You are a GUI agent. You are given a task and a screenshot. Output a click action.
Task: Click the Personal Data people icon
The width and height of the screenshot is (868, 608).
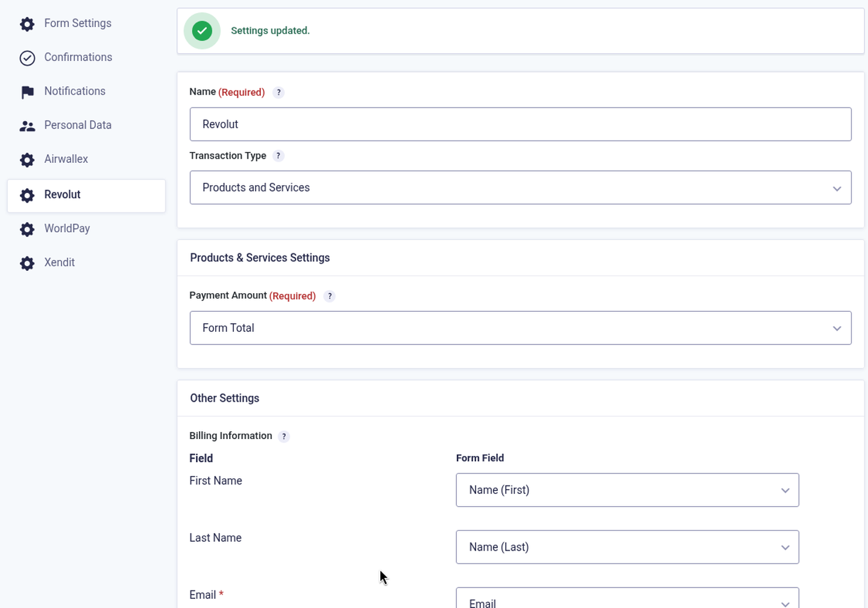pos(27,126)
